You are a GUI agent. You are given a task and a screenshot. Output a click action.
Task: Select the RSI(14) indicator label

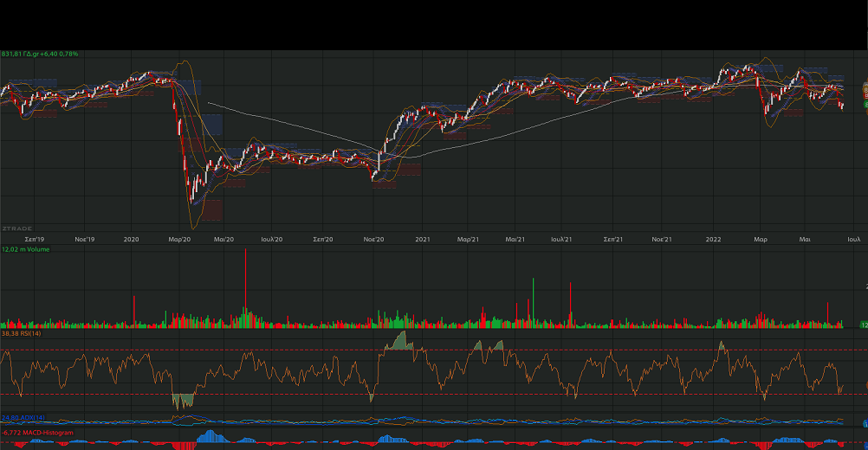pyautogui.click(x=22, y=333)
